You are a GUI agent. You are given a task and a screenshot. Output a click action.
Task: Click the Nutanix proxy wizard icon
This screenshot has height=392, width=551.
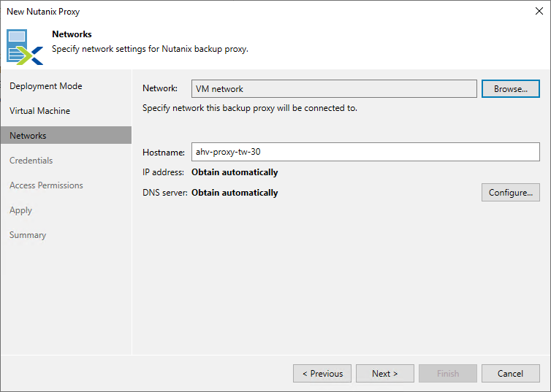click(25, 47)
